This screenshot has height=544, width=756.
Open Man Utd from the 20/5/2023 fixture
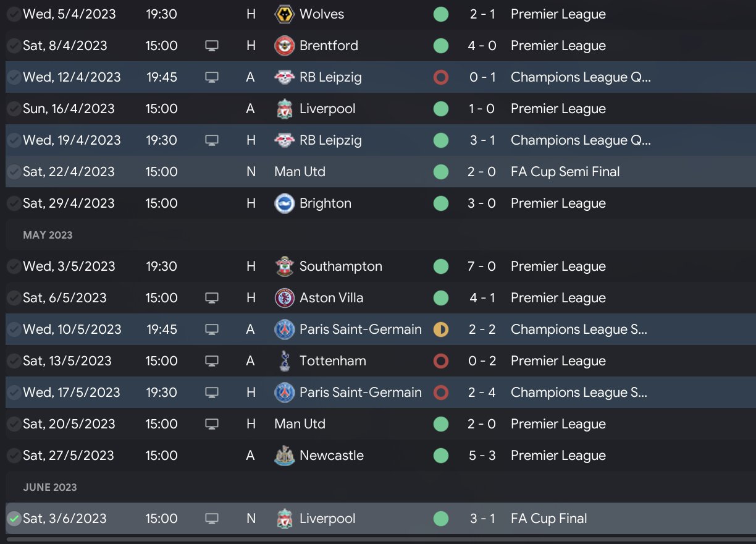300,424
